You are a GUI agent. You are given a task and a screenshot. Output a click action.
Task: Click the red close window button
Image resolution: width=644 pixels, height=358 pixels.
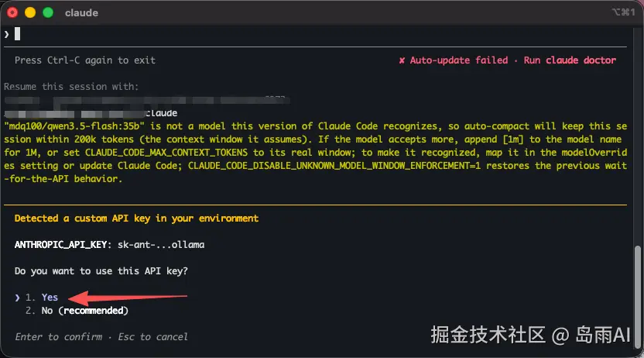pos(12,12)
